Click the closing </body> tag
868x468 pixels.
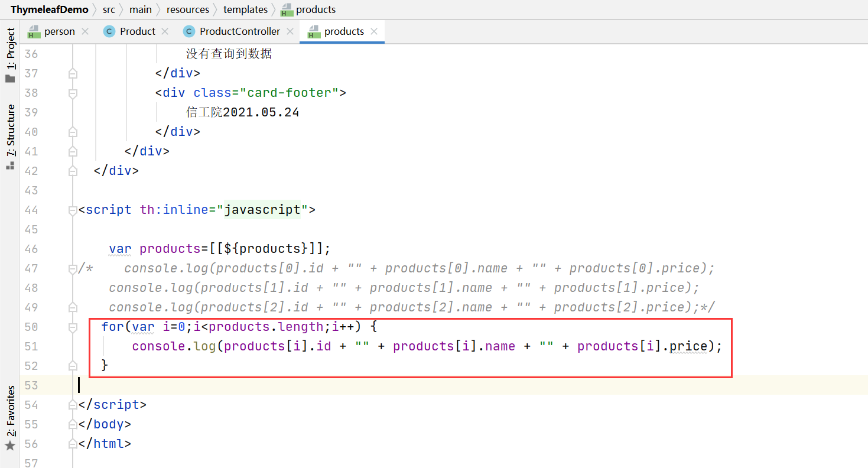point(105,424)
